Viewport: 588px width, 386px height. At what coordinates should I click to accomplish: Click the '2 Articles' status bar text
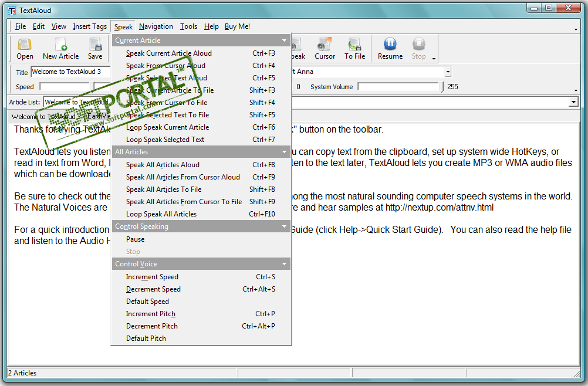tap(22, 373)
